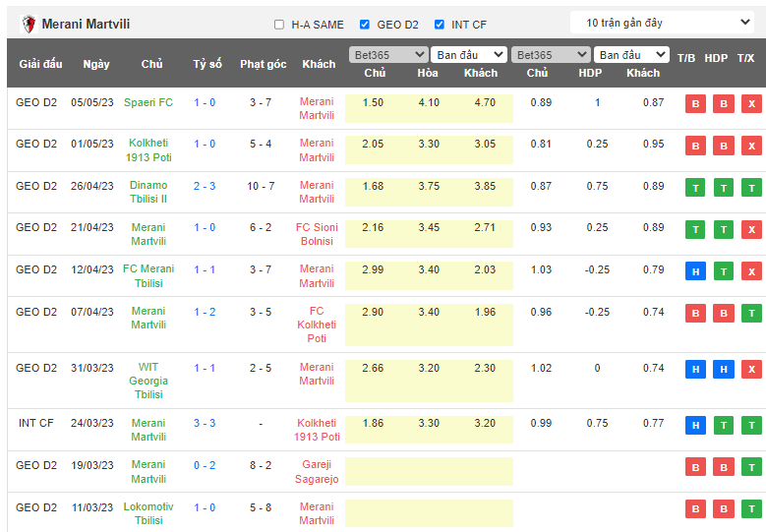This screenshot has height=532, width=766.
Task: Click the 'Phạt góc' column header
Action: 263,64
